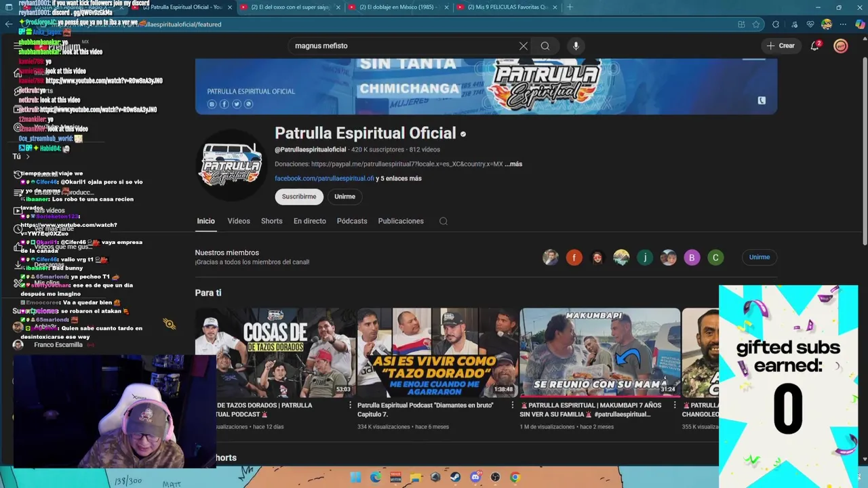The height and width of the screenshot is (488, 868).
Task: Search within channel magnifier icon
Action: (443, 221)
